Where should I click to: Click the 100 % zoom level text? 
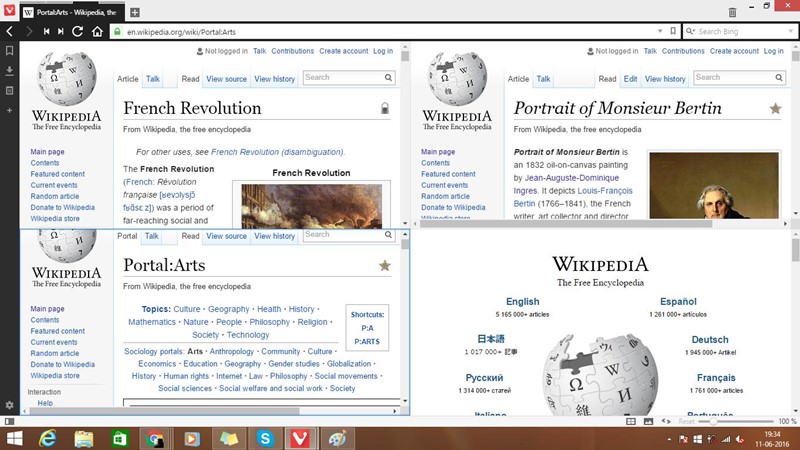coord(787,421)
